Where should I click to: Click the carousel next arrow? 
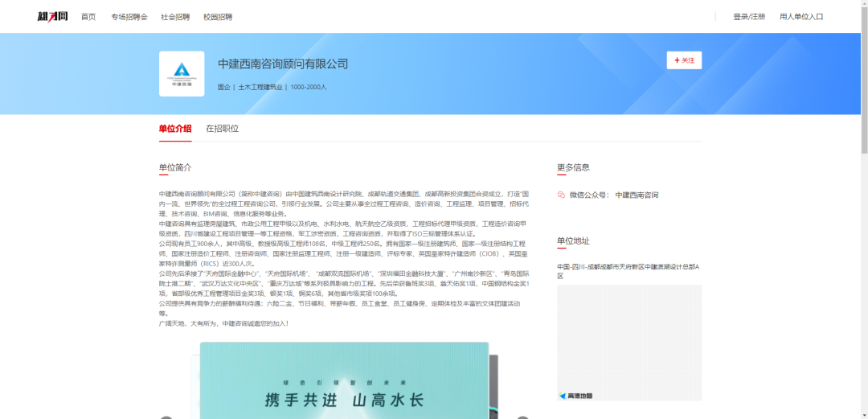coord(522,417)
